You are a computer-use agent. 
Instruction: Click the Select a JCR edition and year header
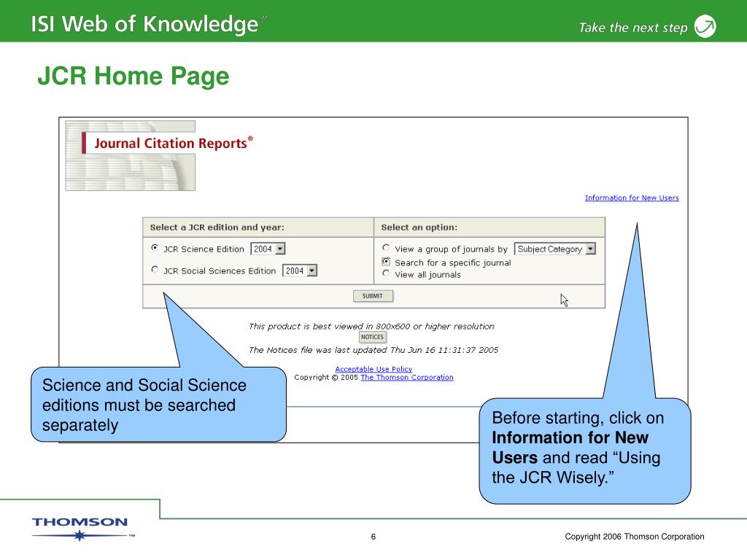point(217,227)
